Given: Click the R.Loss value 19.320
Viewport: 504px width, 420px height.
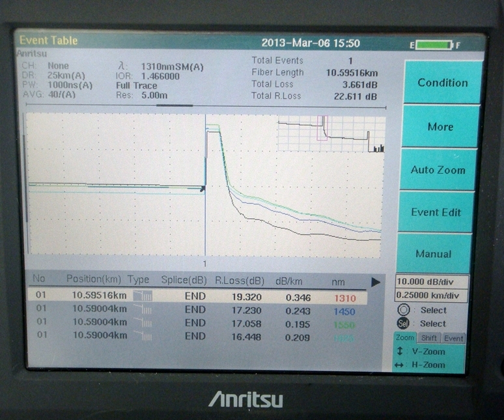Looking at the screenshot, I should click(247, 297).
